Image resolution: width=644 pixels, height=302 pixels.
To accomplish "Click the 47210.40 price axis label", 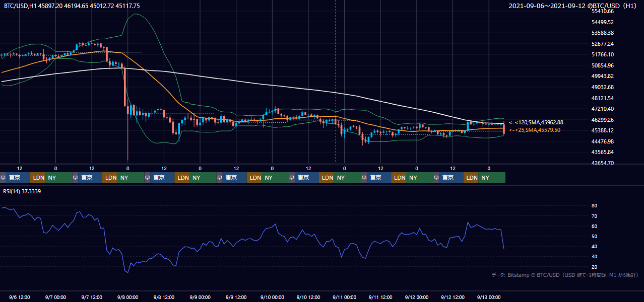I will click(x=603, y=109).
